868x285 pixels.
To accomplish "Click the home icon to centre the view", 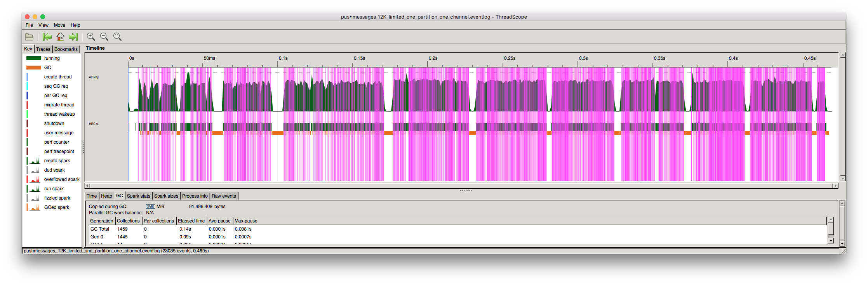I will click(x=60, y=37).
